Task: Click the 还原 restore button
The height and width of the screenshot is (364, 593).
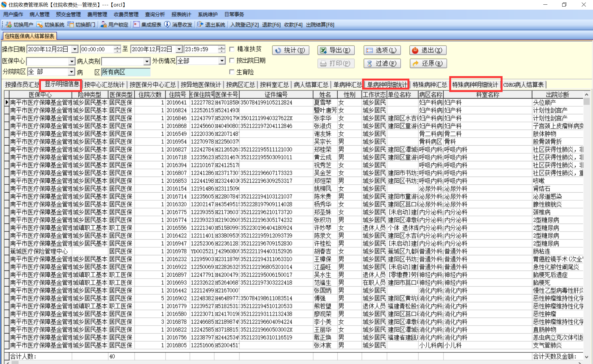Action: (x=428, y=63)
